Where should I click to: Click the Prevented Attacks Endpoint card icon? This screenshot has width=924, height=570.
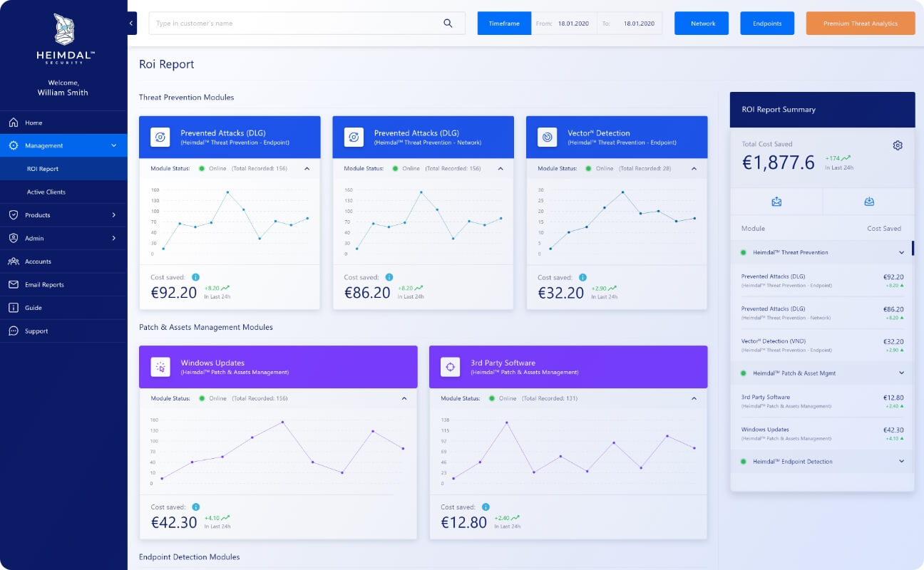[160, 137]
